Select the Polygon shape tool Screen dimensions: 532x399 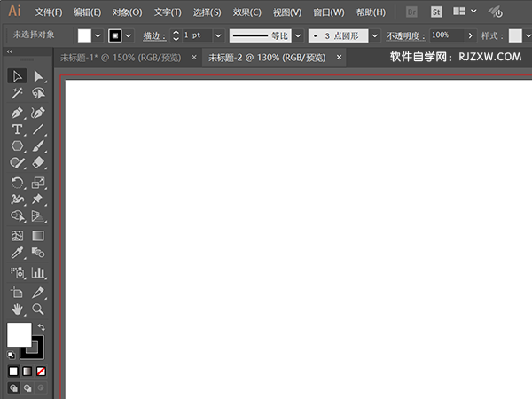tap(17, 146)
